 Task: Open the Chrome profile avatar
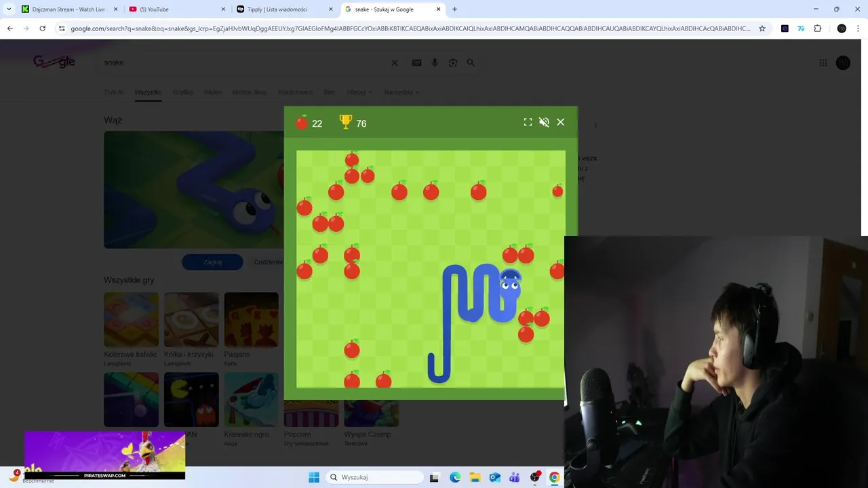click(x=842, y=28)
